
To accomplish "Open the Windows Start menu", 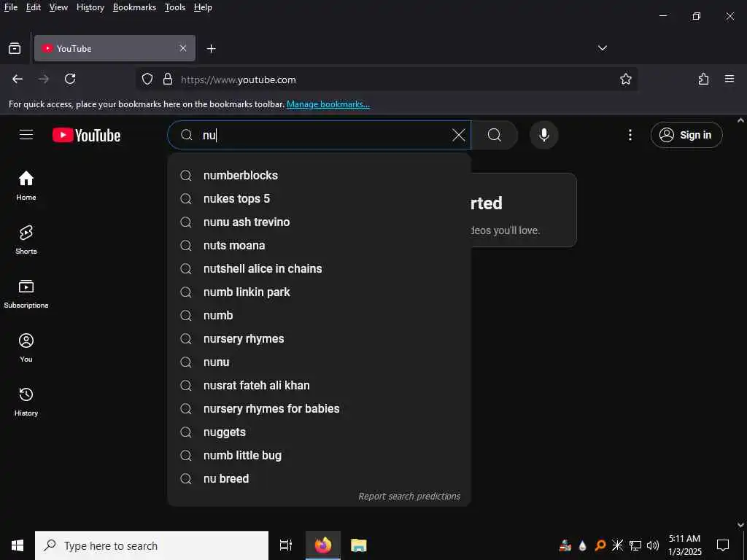I will click(18, 545).
